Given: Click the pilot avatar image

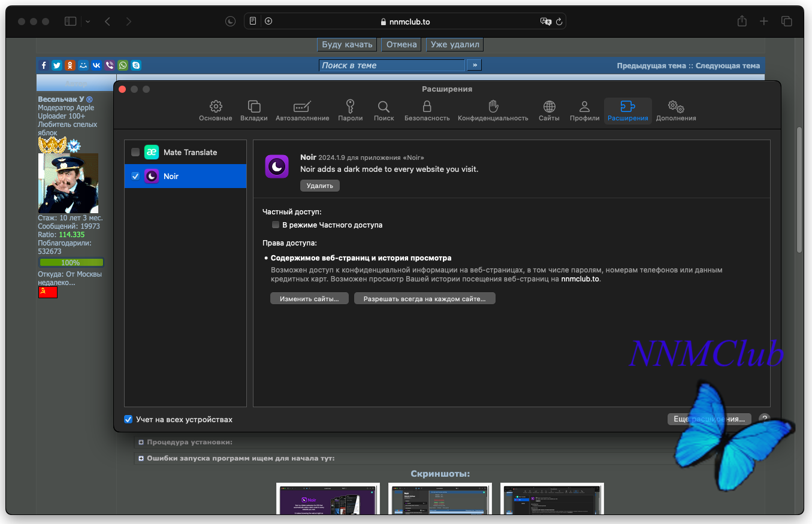Looking at the screenshot, I should click(68, 183).
